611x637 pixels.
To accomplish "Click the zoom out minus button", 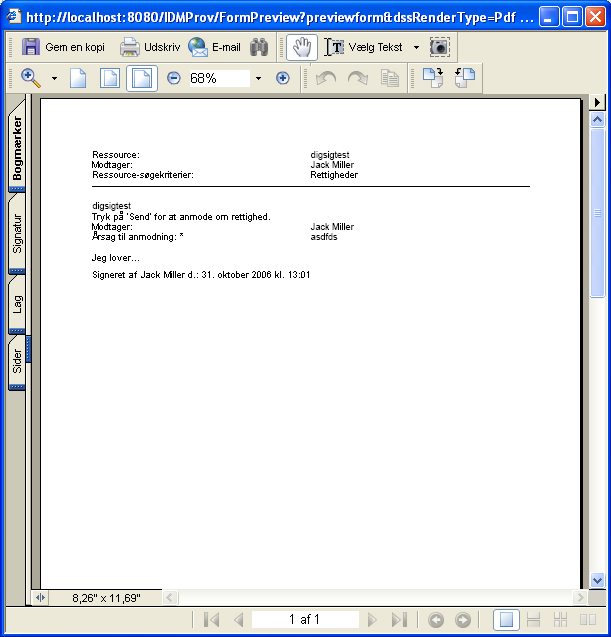I will pos(173,78).
